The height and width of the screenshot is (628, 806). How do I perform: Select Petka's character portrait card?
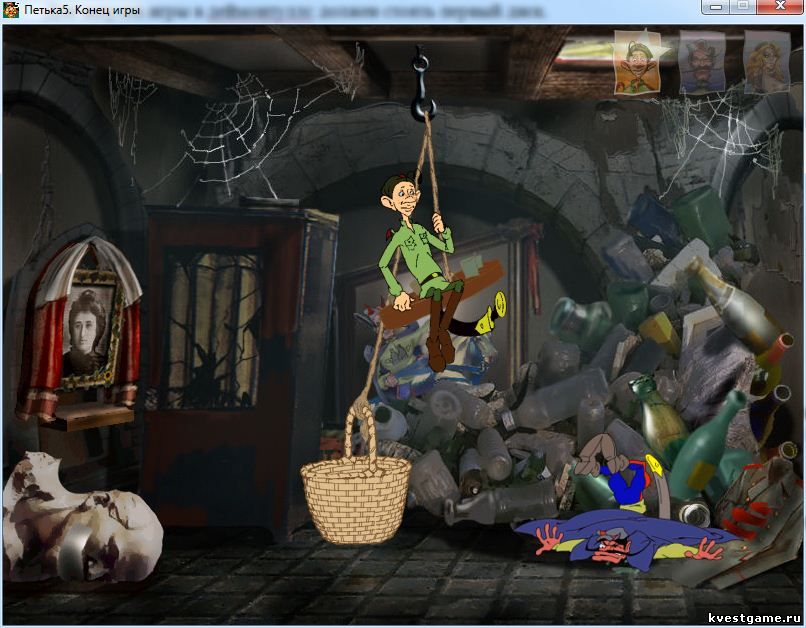[637, 62]
